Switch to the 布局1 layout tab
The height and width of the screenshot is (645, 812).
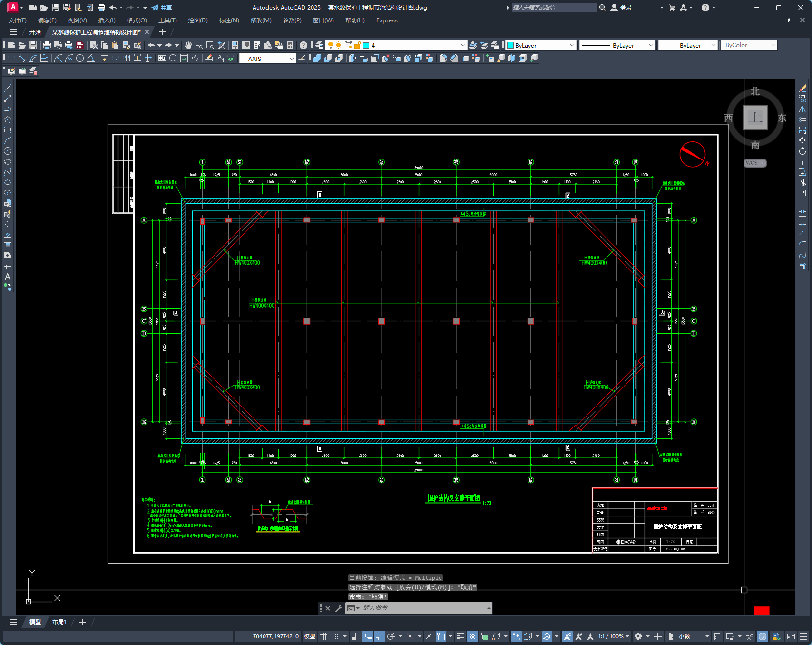[59, 622]
